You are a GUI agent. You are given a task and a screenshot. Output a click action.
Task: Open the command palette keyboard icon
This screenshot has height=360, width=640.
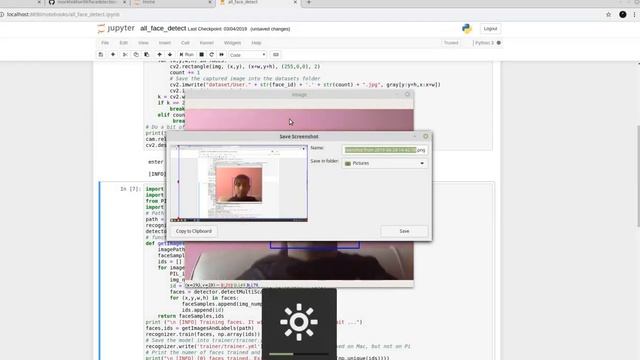(276, 55)
